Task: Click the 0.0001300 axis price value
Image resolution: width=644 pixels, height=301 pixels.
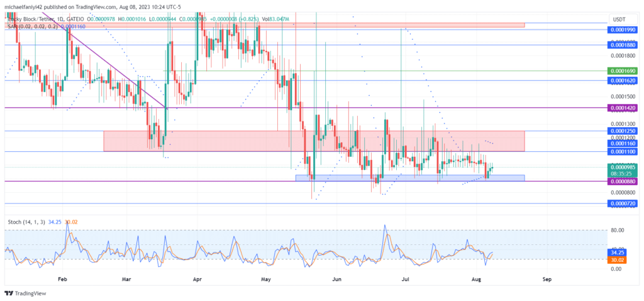Action: pyautogui.click(x=623, y=123)
